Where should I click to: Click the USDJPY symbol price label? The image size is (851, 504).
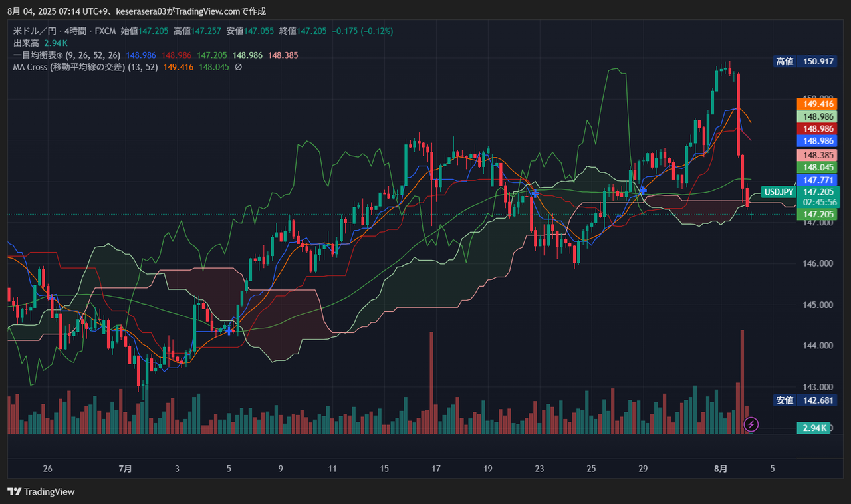tap(779, 191)
